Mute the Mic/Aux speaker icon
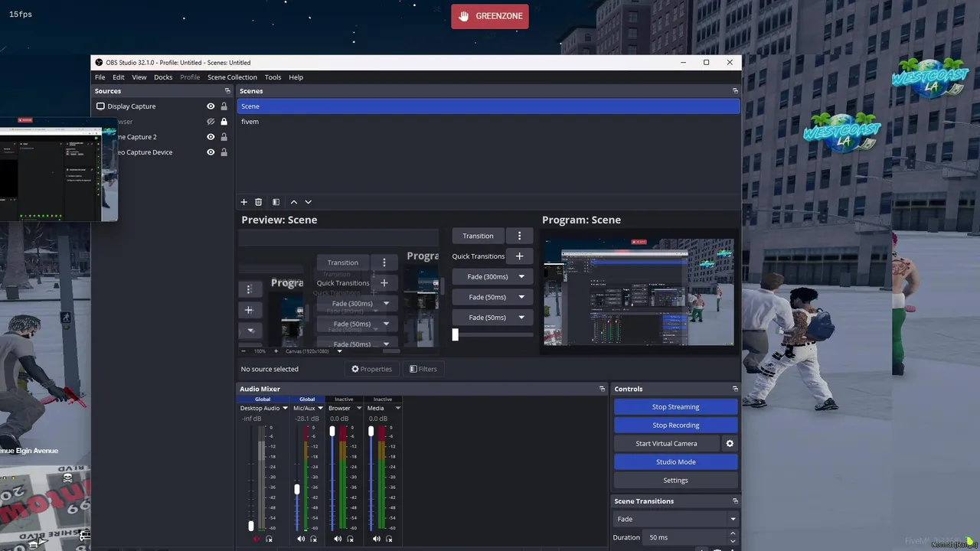The image size is (980, 551). click(301, 539)
